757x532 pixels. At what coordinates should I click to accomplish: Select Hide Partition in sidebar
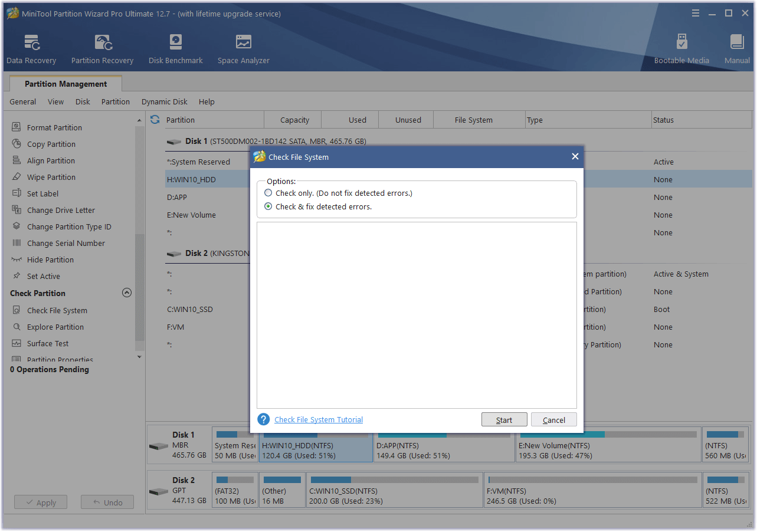(50, 260)
